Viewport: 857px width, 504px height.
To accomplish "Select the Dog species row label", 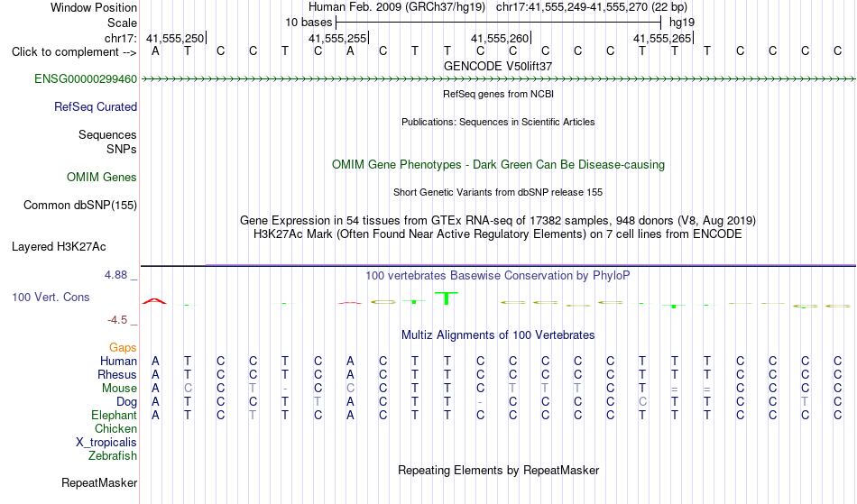I will pos(126,402).
